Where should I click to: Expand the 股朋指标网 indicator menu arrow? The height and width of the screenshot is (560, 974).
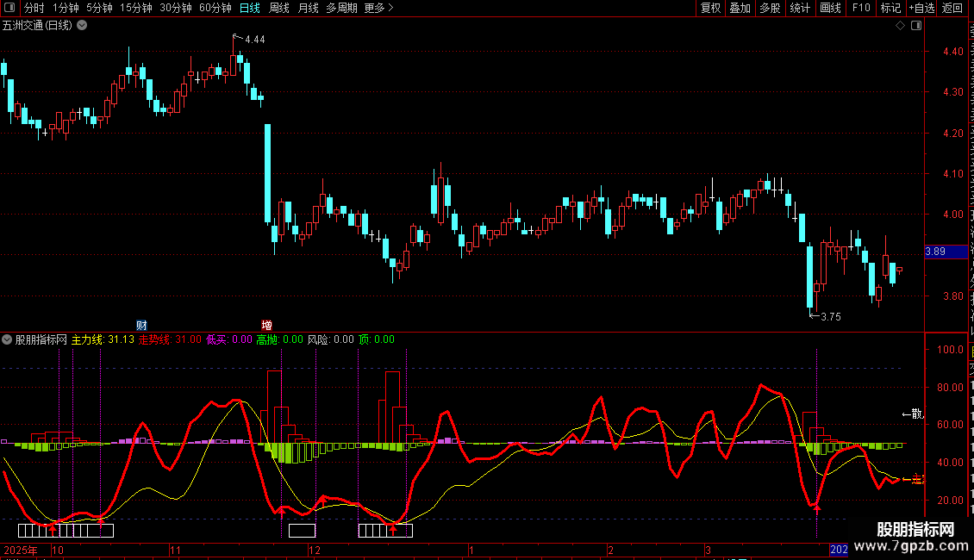click(7, 339)
